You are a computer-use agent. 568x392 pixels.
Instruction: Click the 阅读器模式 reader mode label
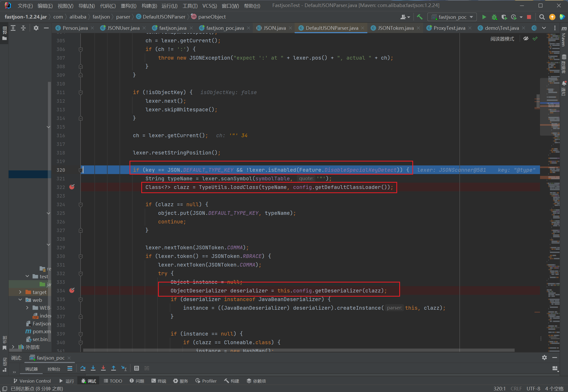pos(502,39)
